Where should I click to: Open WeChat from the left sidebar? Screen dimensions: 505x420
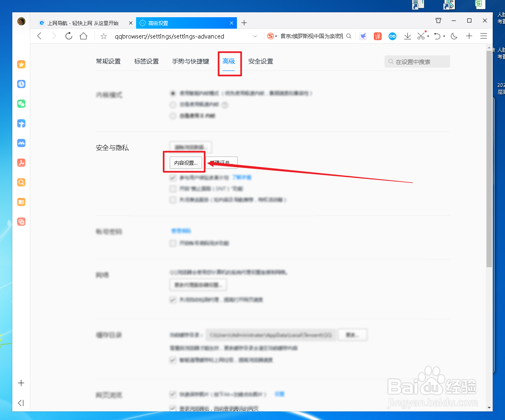click(21, 104)
